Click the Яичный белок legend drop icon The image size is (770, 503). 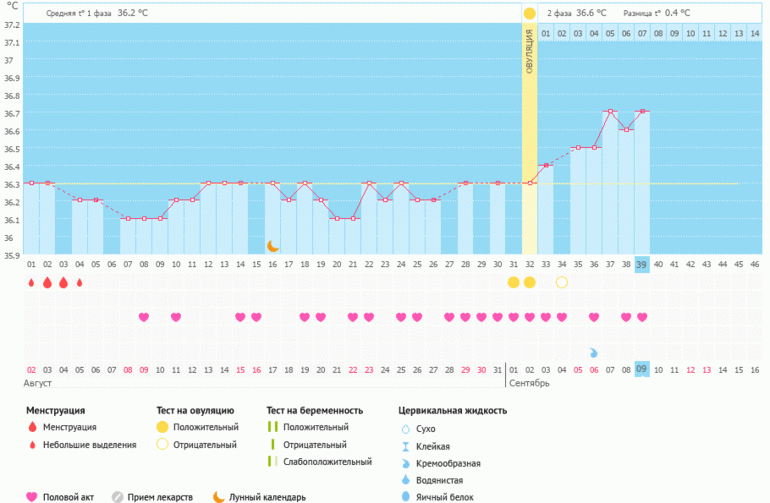405,496
